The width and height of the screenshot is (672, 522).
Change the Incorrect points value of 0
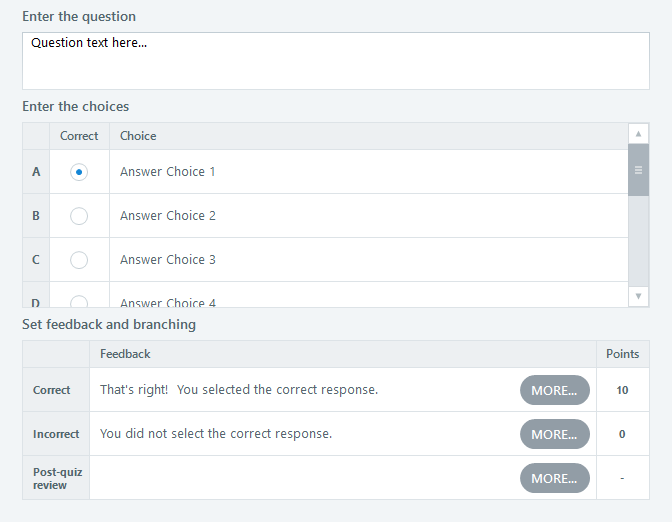click(x=622, y=434)
